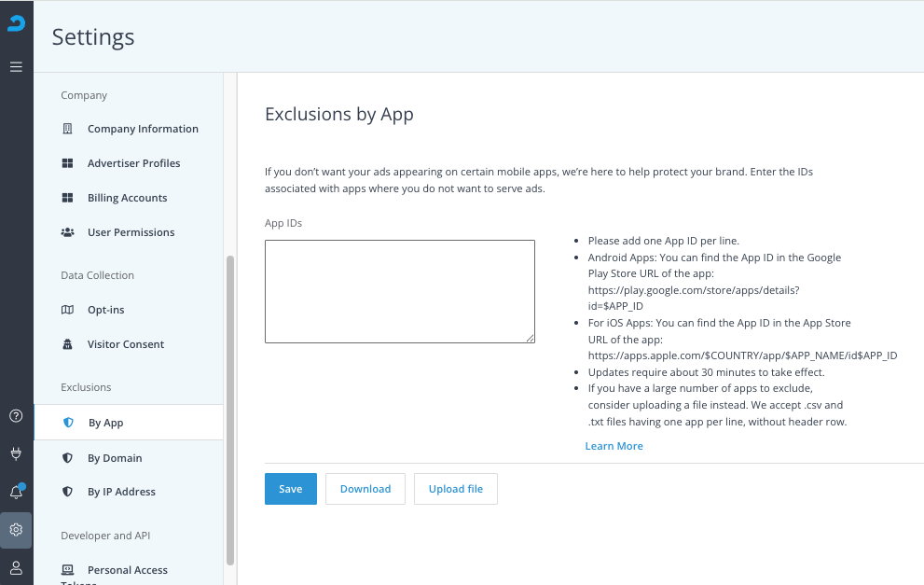This screenshot has width=924, height=585.
Task: Open the Learn More link
Action: [614, 446]
